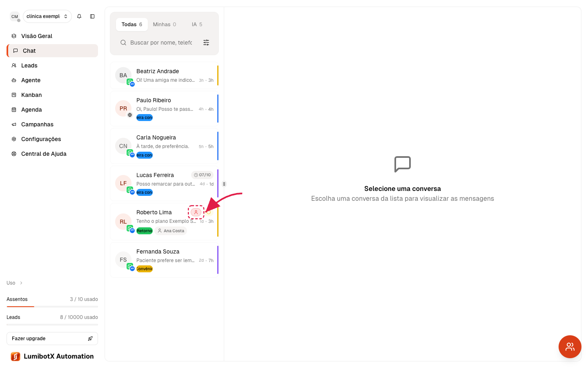Open Central de Ajuda
The width and height of the screenshot is (588, 368).
tap(52, 154)
